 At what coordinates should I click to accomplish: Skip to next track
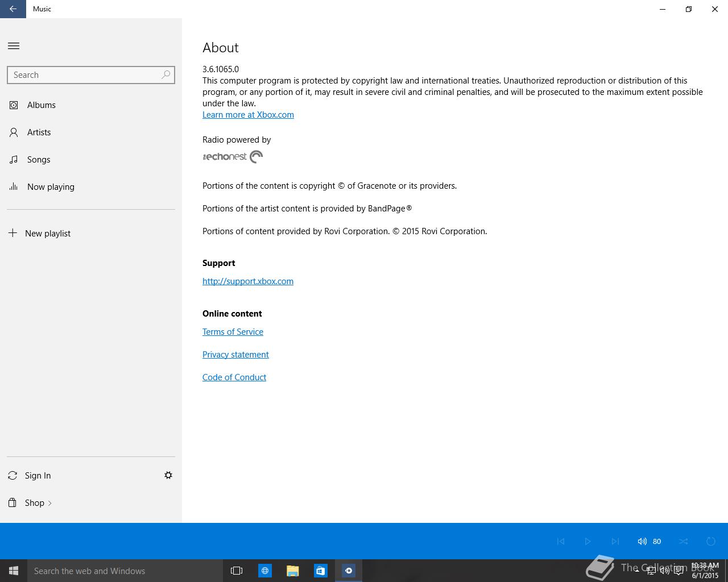[615, 541]
